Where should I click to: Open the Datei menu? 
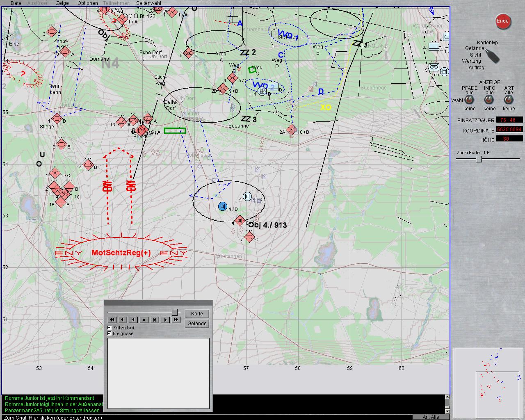[x=16, y=3]
